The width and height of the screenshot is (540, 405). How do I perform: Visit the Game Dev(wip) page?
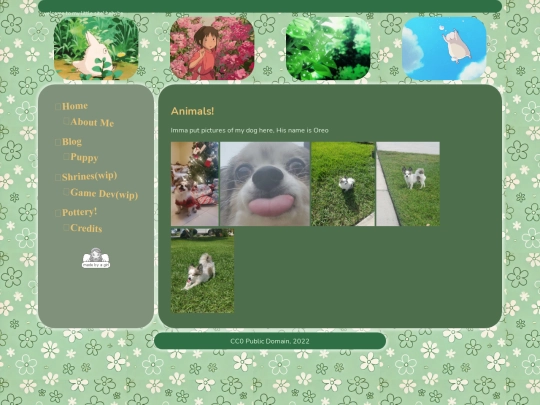point(104,194)
